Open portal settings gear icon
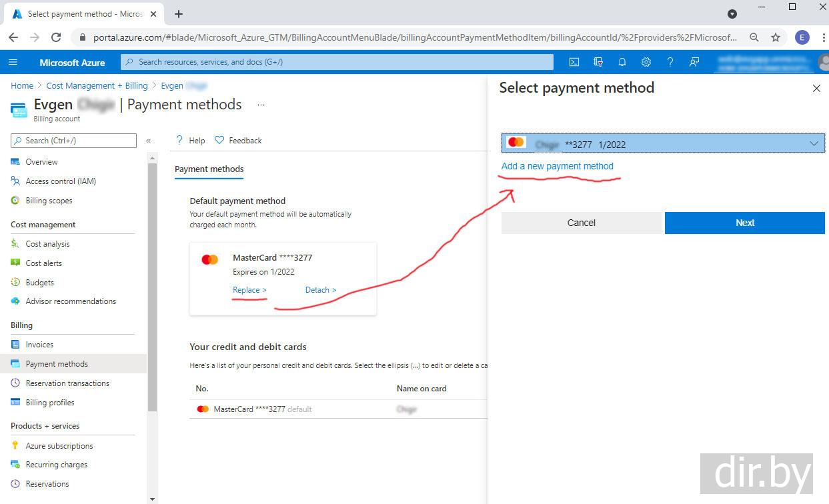 pos(646,62)
